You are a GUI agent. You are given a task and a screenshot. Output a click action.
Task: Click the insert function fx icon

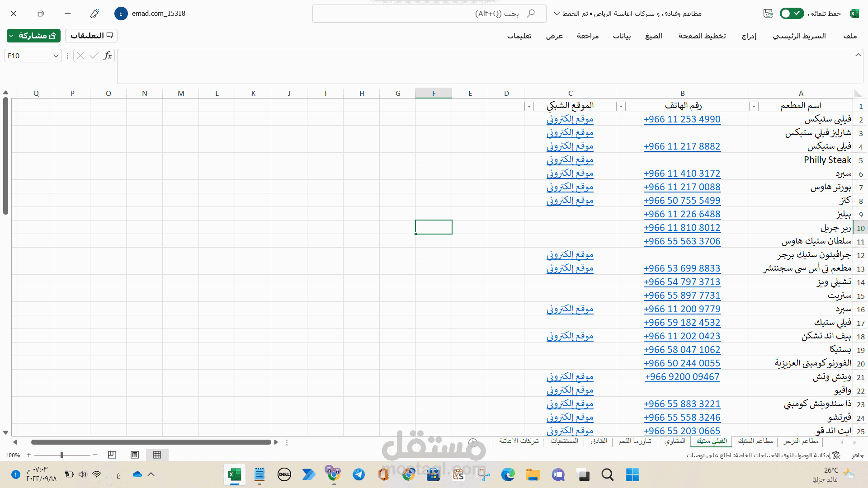pyautogui.click(x=108, y=56)
